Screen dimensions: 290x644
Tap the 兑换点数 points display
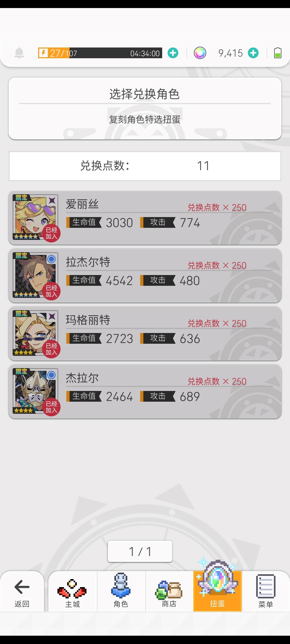click(145, 166)
